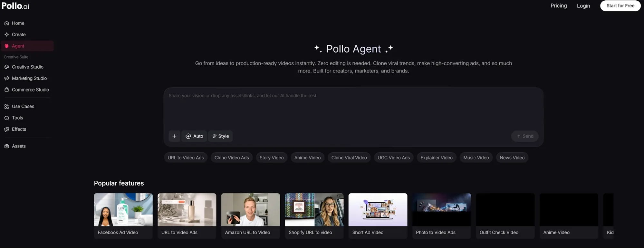Open the Auto mode selector

pos(194,136)
